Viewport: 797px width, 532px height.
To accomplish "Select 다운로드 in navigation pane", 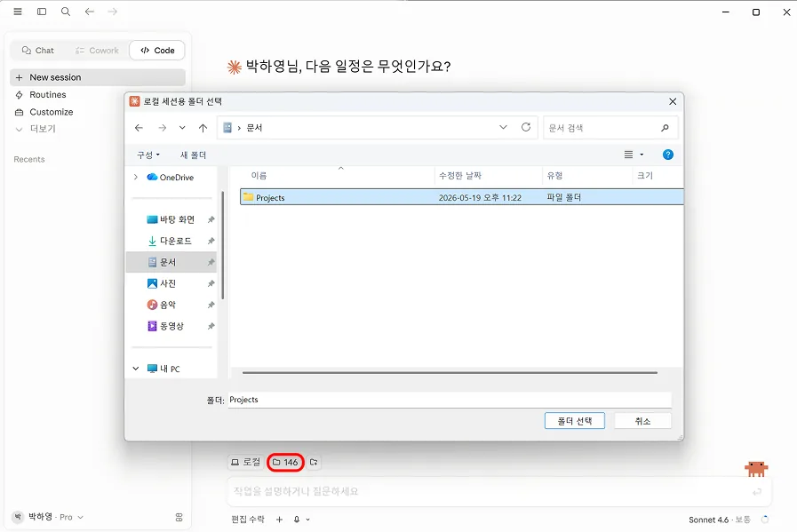I will pos(170,241).
